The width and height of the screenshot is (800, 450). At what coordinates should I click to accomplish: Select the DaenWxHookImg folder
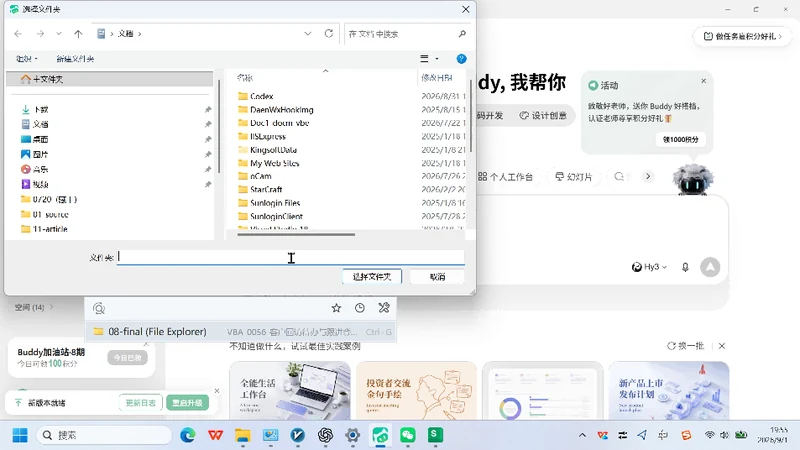click(x=276, y=110)
